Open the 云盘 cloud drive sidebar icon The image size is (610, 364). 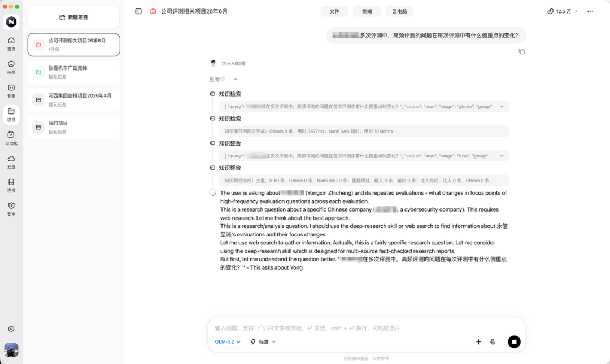(x=11, y=162)
